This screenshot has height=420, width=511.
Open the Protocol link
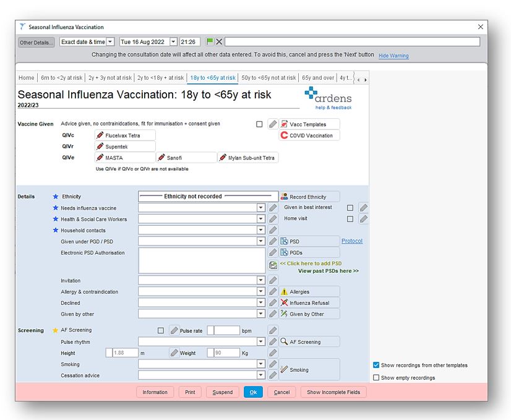[352, 241]
